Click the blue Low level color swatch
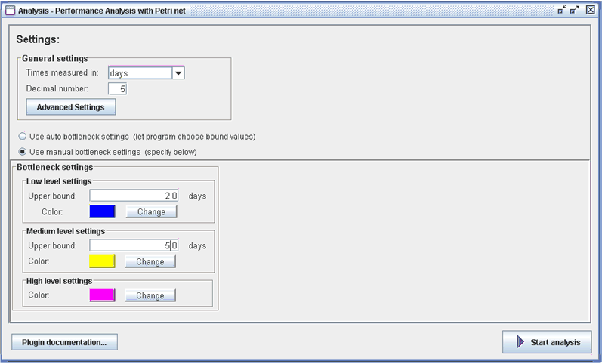This screenshot has height=364, width=602. click(102, 212)
